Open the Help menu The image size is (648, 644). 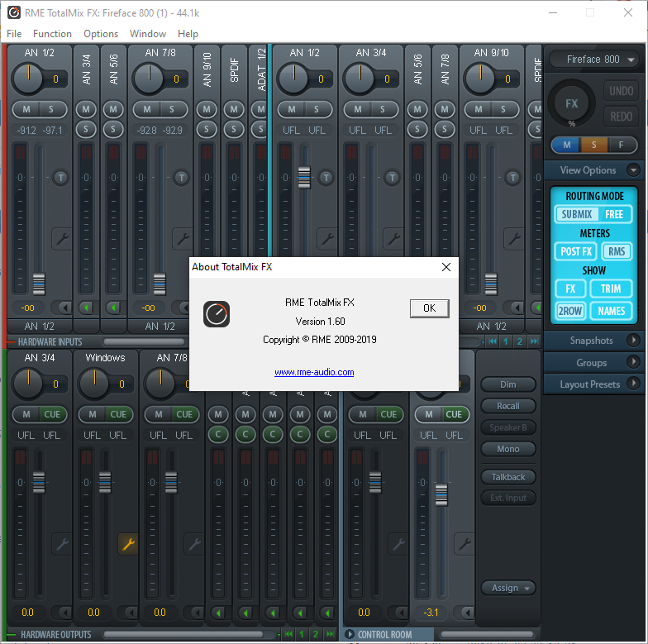pyautogui.click(x=188, y=34)
